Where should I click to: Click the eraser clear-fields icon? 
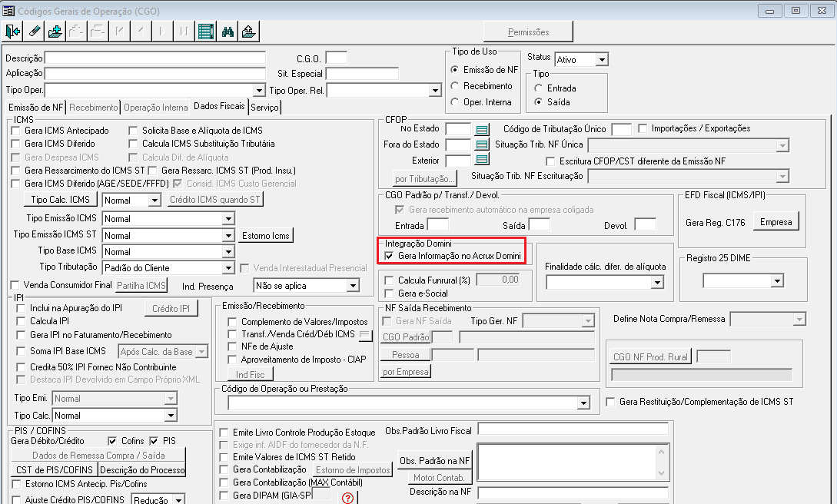tap(34, 31)
